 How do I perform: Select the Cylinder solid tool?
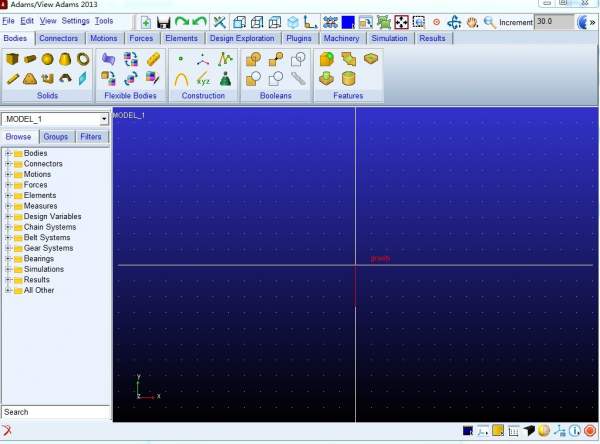[x=30, y=59]
